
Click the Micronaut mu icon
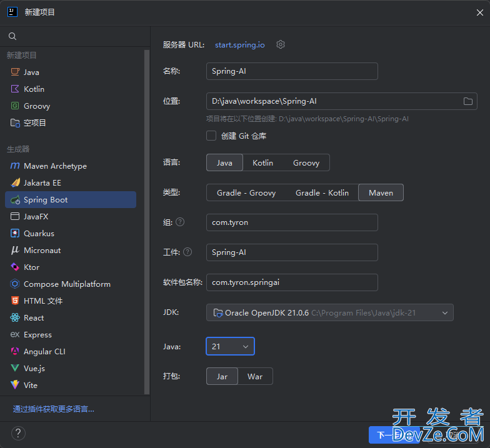tap(15, 250)
